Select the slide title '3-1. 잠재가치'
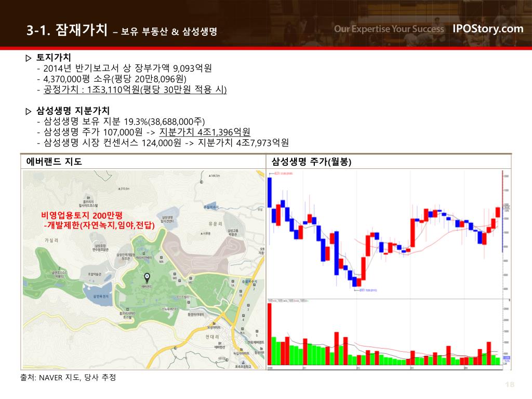532x399 pixels. pyautogui.click(x=67, y=30)
